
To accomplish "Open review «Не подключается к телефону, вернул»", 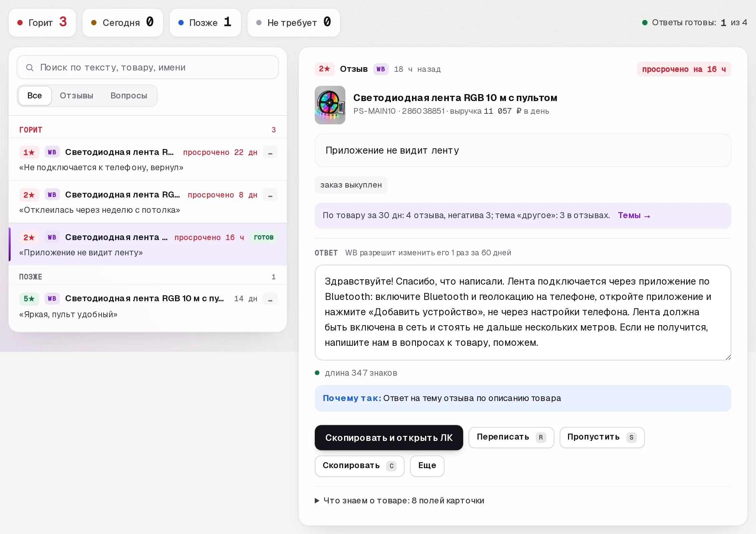I will tap(148, 160).
